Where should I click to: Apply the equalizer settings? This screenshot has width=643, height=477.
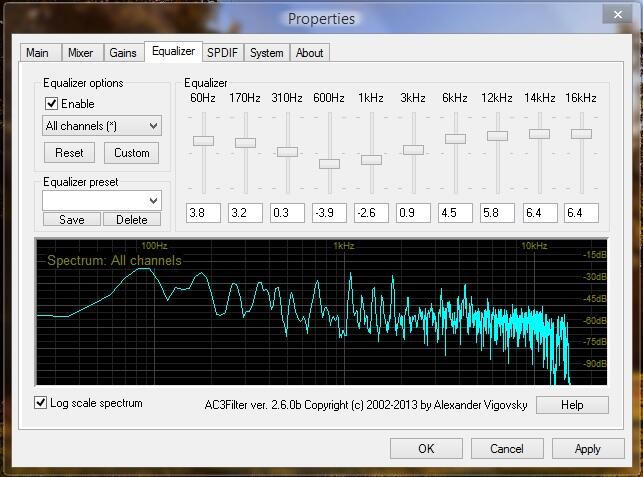(x=587, y=449)
